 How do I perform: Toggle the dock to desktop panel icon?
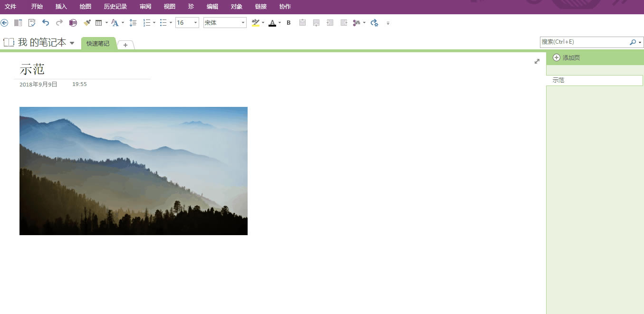(18, 22)
